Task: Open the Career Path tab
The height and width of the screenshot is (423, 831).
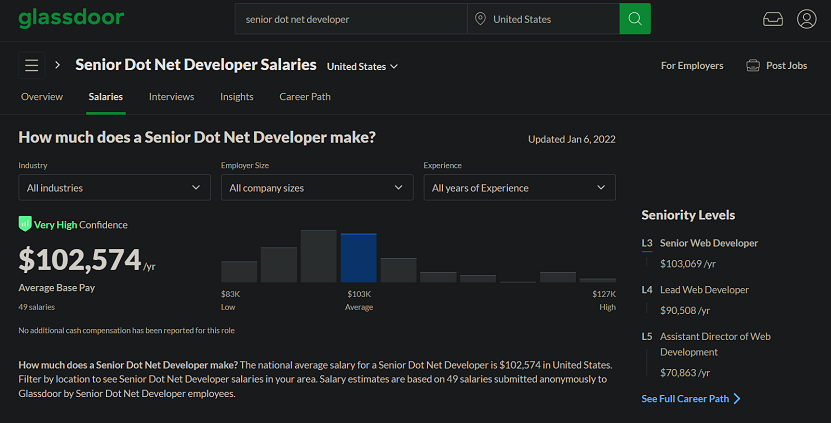Action: pos(305,96)
